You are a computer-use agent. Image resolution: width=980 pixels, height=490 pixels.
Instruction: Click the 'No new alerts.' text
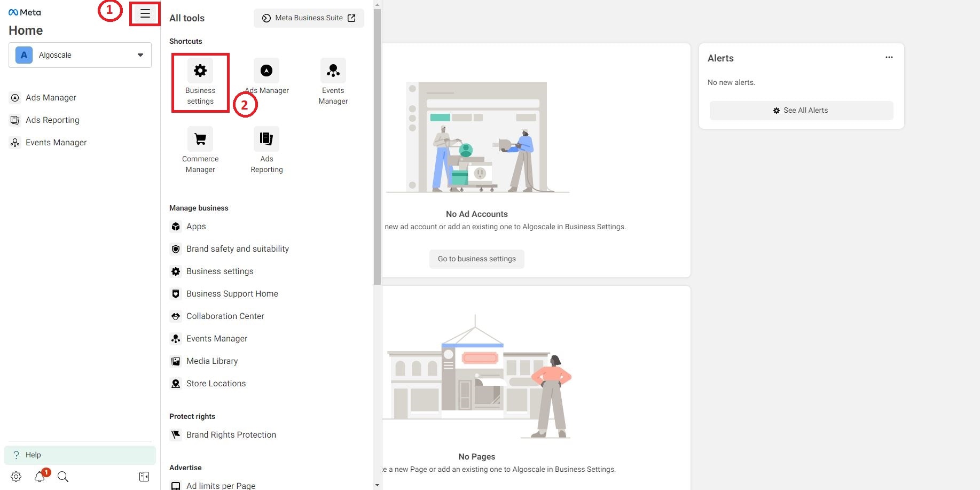coord(731,82)
